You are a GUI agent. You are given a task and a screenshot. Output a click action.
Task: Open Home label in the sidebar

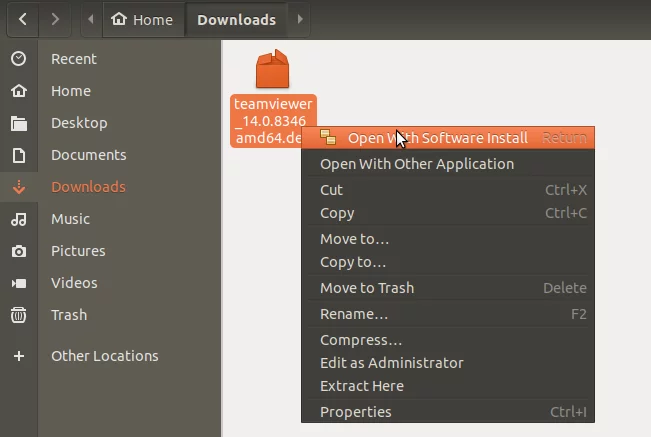71,91
